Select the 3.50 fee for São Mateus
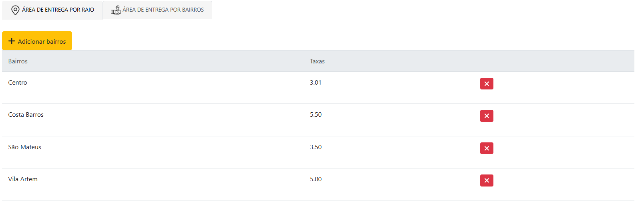 (316, 147)
